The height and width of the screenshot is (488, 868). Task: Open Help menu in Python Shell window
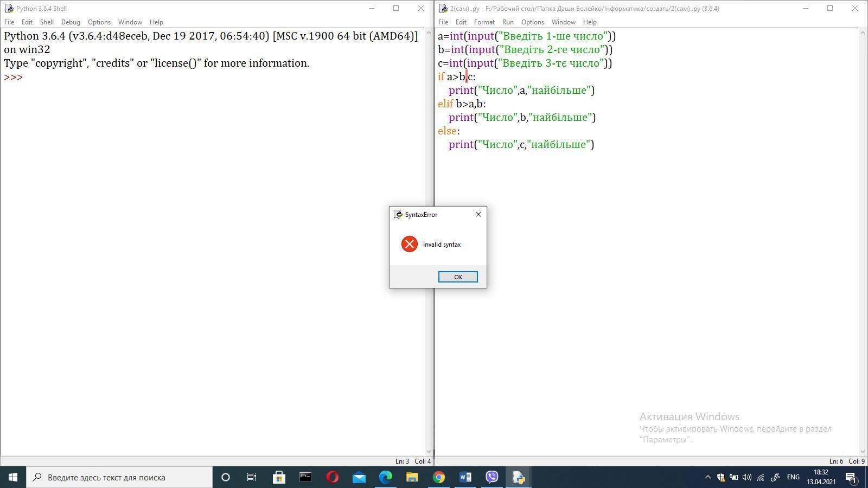(x=156, y=22)
